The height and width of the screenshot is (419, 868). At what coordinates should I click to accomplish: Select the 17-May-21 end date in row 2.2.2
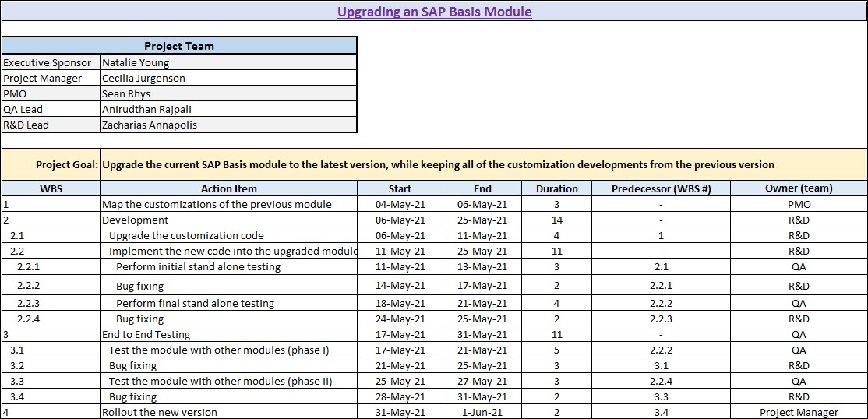click(x=482, y=286)
